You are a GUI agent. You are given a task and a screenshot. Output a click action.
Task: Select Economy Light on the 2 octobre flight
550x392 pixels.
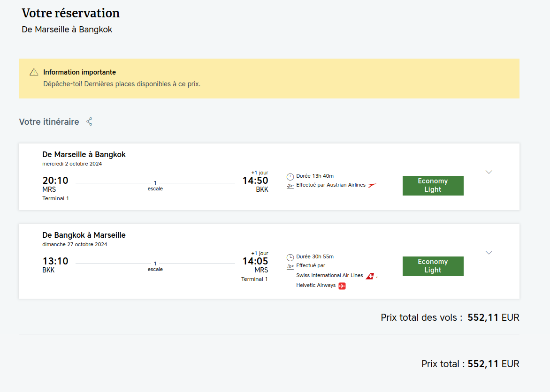point(433,186)
